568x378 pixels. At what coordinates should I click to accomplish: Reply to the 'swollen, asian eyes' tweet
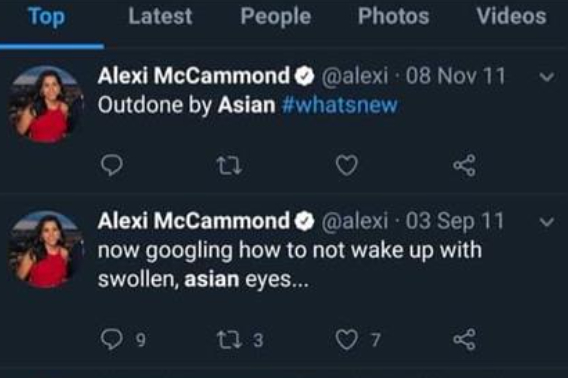pos(112,339)
